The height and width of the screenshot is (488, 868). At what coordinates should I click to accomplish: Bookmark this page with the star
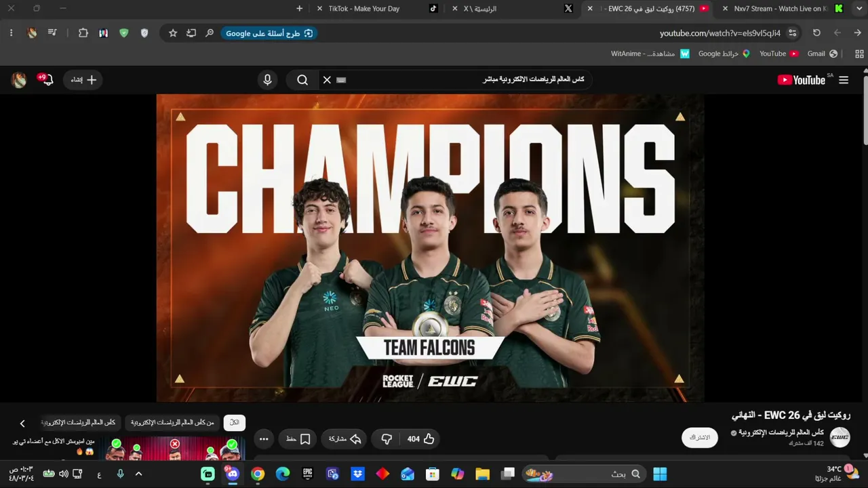point(173,33)
